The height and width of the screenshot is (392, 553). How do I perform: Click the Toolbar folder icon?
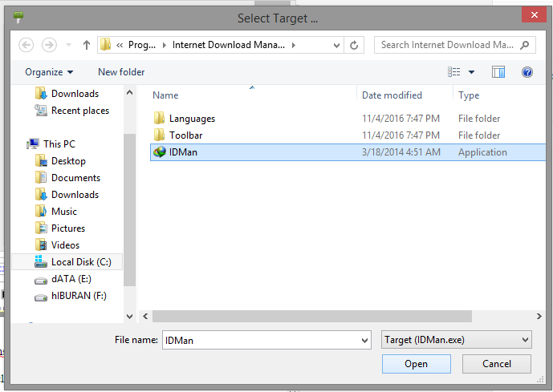[159, 135]
